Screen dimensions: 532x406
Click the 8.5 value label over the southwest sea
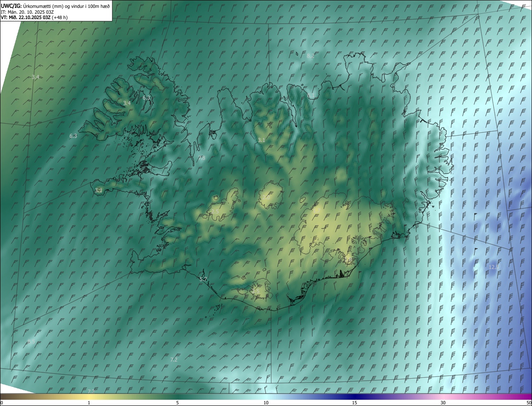(x=31, y=341)
